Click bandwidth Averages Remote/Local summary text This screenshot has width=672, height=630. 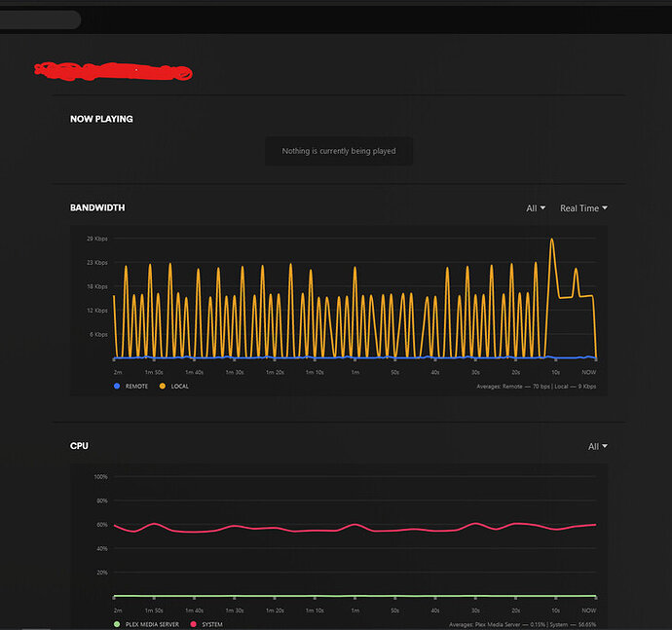click(537, 387)
